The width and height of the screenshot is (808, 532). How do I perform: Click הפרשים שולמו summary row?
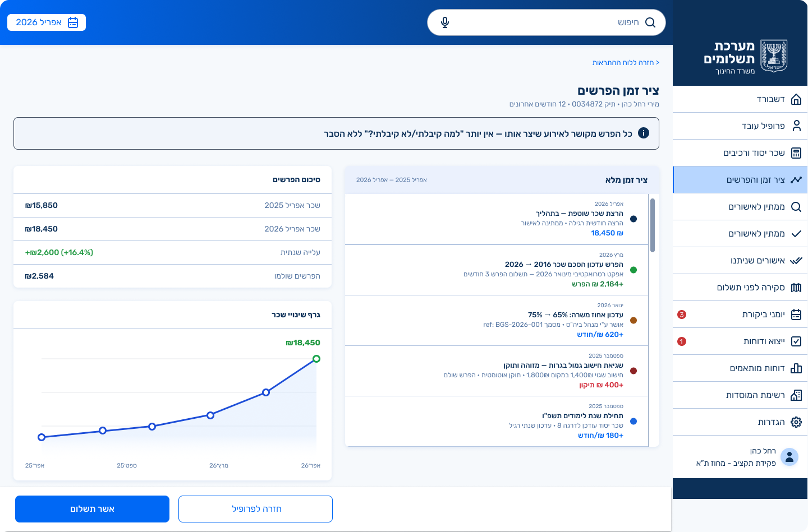172,276
